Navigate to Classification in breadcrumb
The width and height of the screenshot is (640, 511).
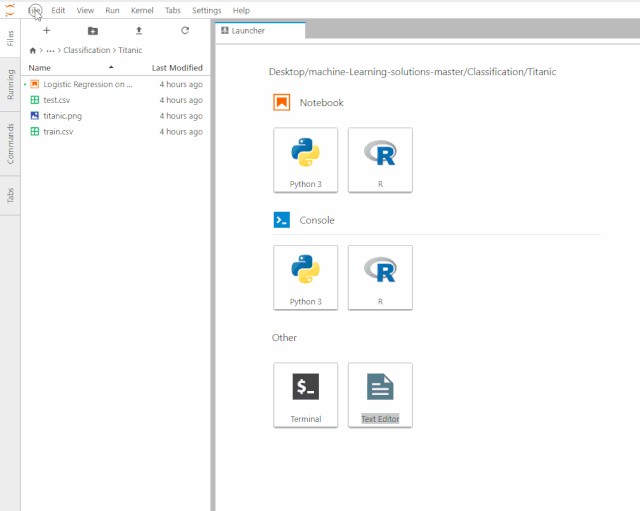coord(87,50)
